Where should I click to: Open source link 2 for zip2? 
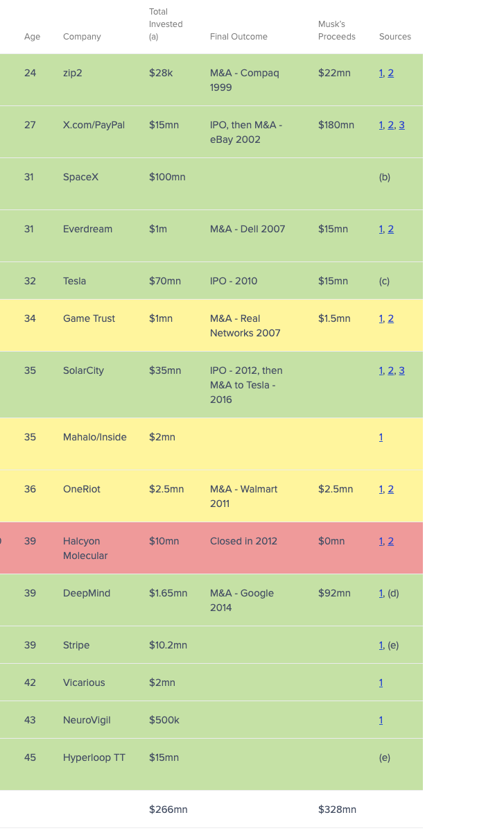[391, 73]
